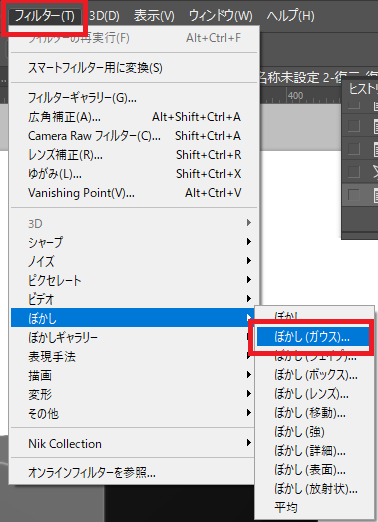Expand the 3D filter submenu
The width and height of the screenshot is (378, 522).
click(134, 223)
